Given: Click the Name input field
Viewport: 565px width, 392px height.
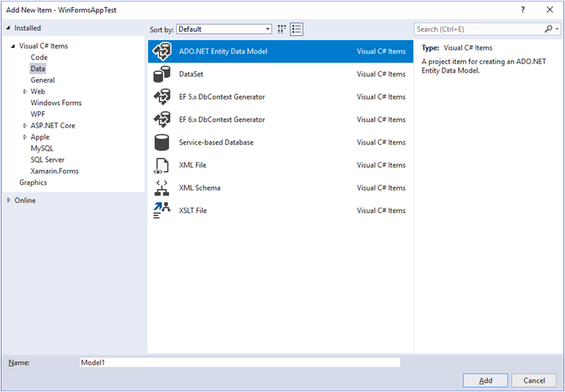Looking at the screenshot, I should pyautogui.click(x=239, y=362).
